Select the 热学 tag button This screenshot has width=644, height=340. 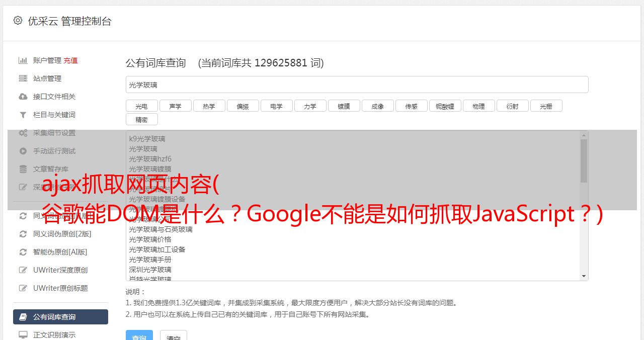[x=209, y=106]
